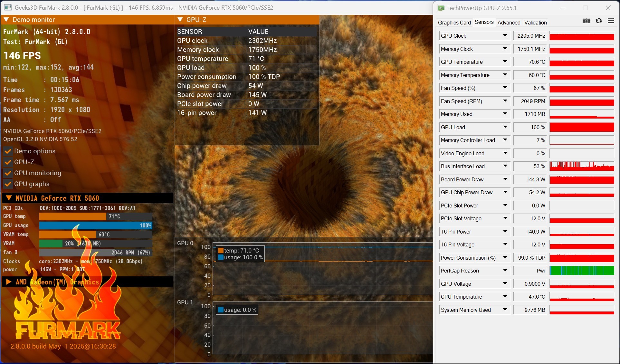Image resolution: width=620 pixels, height=364 pixels.
Task: Open the Memory Clock sensor dropdown
Action: (x=505, y=49)
